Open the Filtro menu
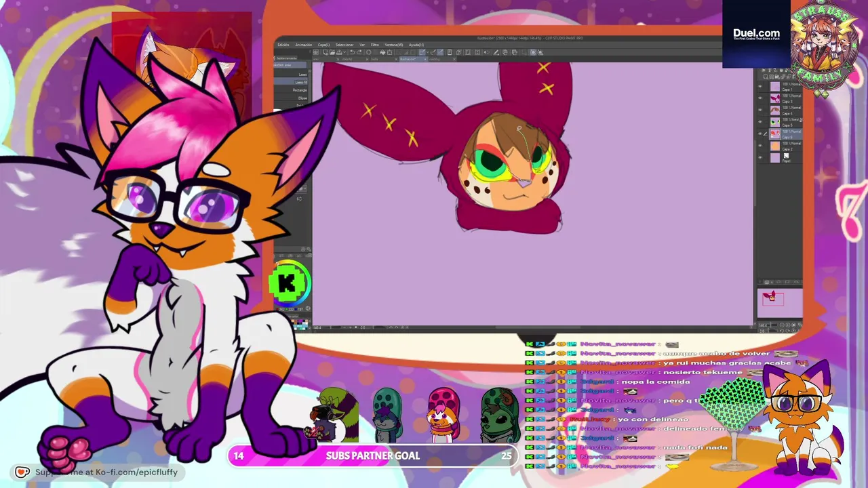 click(x=375, y=45)
